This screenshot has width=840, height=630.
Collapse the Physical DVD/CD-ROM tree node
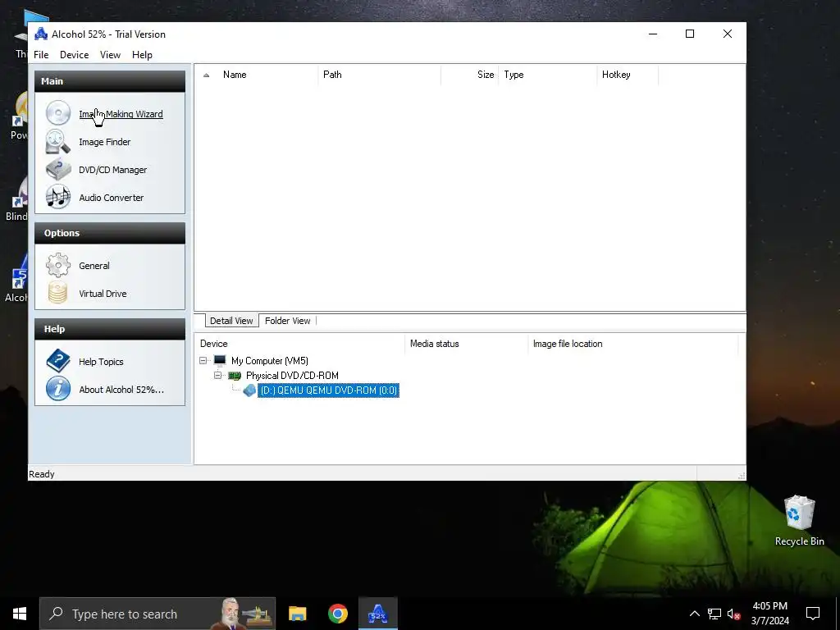(x=217, y=376)
